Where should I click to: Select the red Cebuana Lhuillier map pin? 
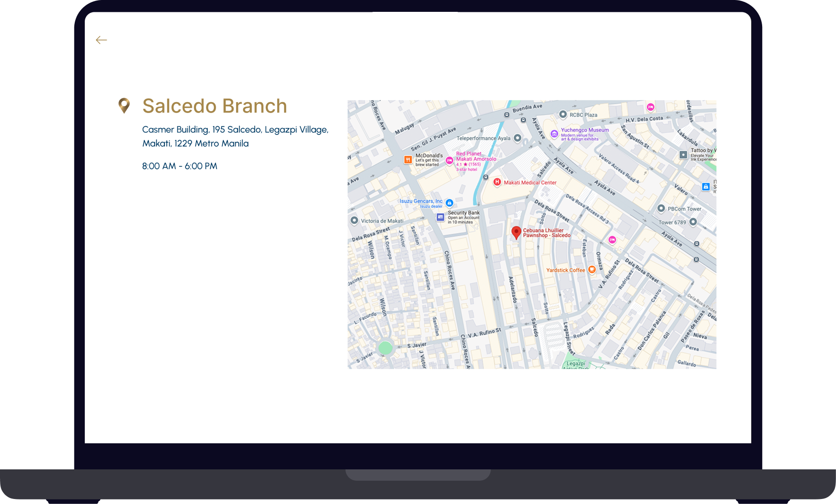(516, 232)
